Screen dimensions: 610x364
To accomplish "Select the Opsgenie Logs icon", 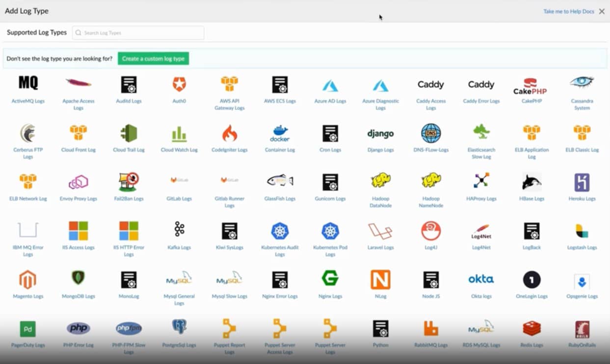I will (x=582, y=282).
